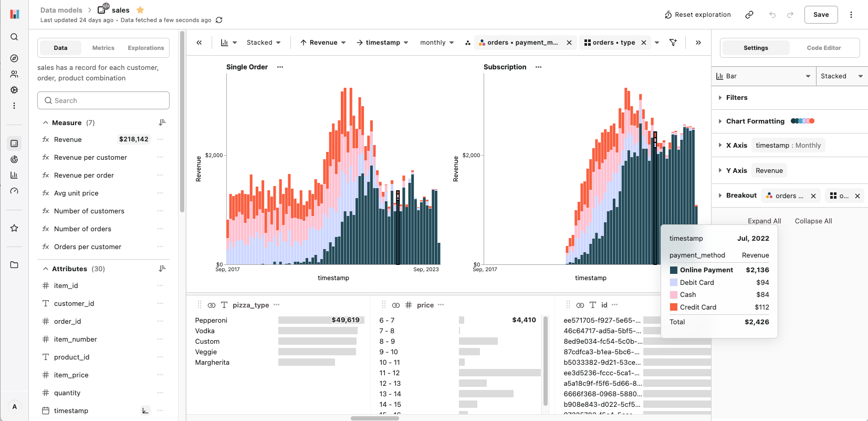The width and height of the screenshot is (868, 421).
Task: Remove the orders payment_method breakout chip
Action: (x=569, y=43)
